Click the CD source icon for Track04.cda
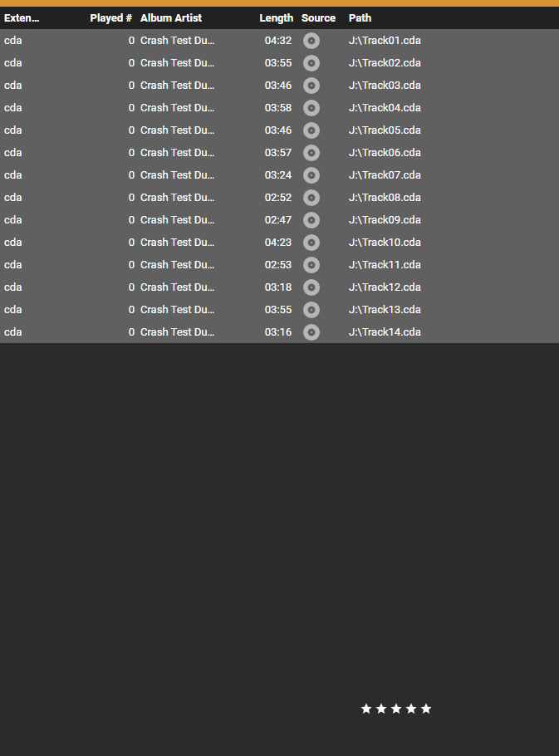Image resolution: width=559 pixels, height=756 pixels. pos(311,108)
